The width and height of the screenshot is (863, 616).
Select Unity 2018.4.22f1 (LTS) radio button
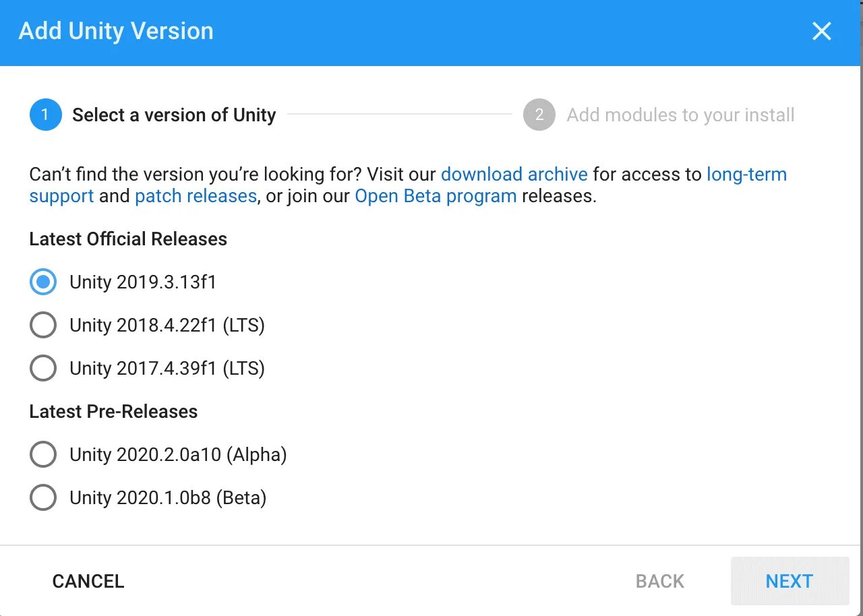point(43,325)
